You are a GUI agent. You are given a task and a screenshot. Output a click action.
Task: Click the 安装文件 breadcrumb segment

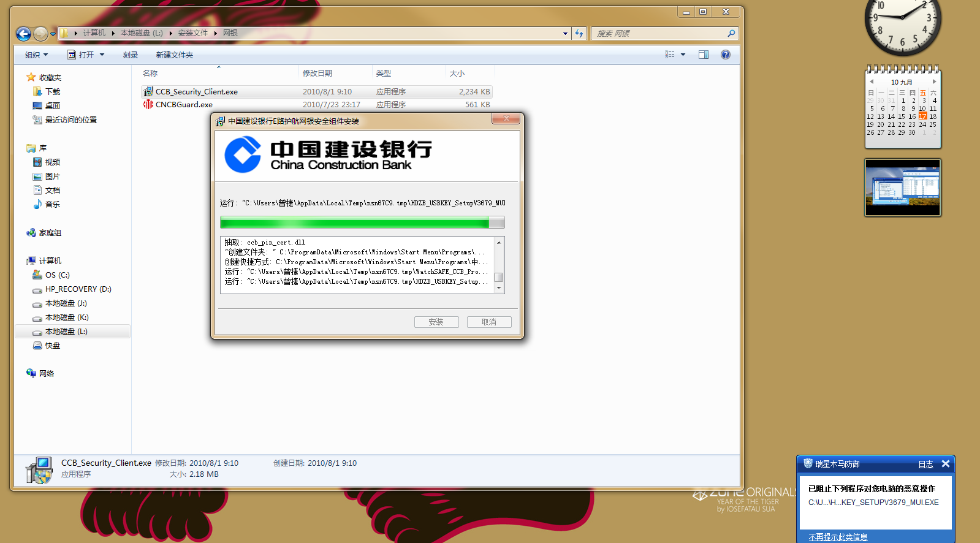[x=193, y=33]
